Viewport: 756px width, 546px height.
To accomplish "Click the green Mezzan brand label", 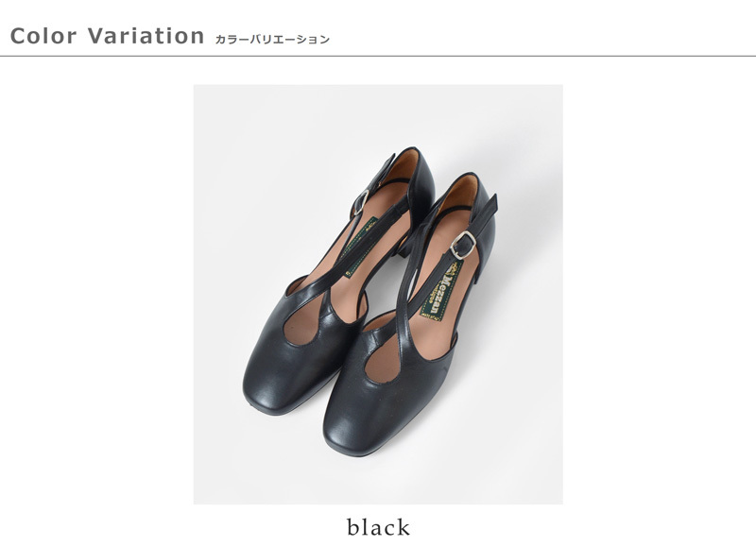I will [x=441, y=291].
